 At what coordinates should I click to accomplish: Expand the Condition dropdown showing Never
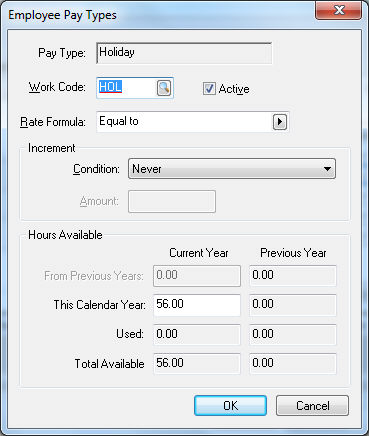tap(232, 169)
